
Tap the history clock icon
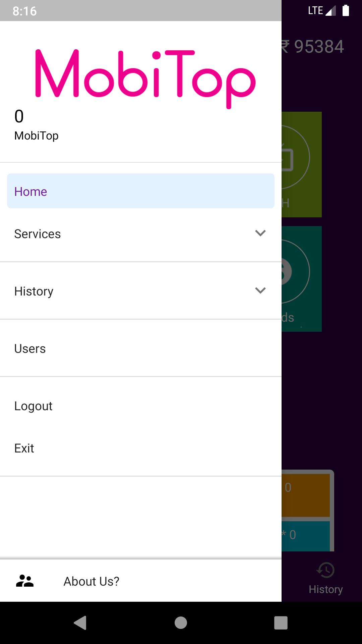click(325, 570)
